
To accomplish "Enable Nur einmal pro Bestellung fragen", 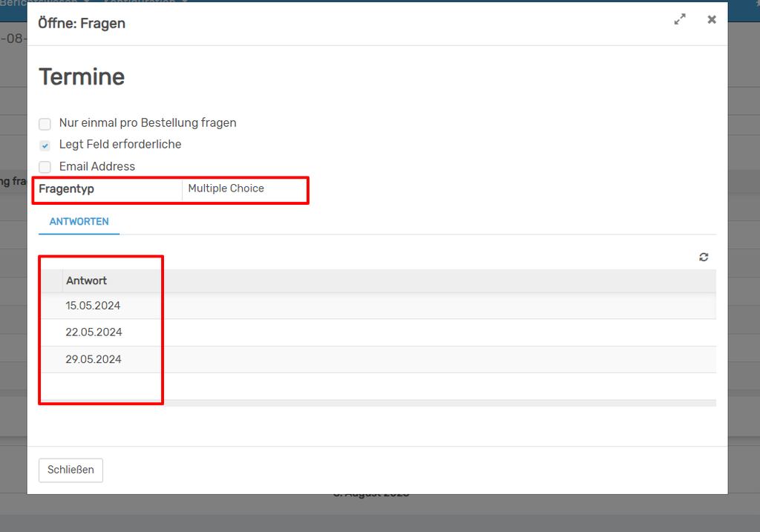I will [45, 124].
